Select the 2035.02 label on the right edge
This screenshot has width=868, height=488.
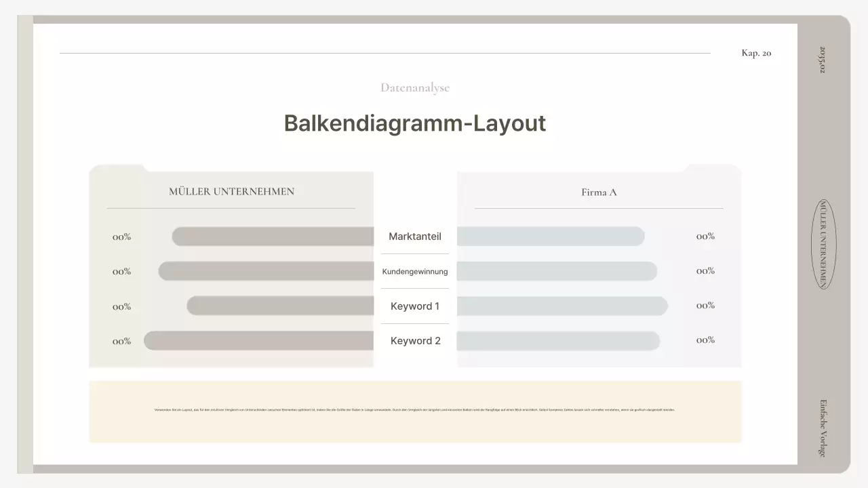(x=820, y=60)
